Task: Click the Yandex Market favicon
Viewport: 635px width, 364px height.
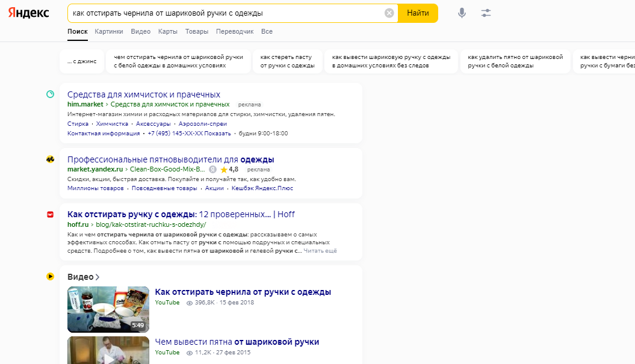Action: coord(50,159)
